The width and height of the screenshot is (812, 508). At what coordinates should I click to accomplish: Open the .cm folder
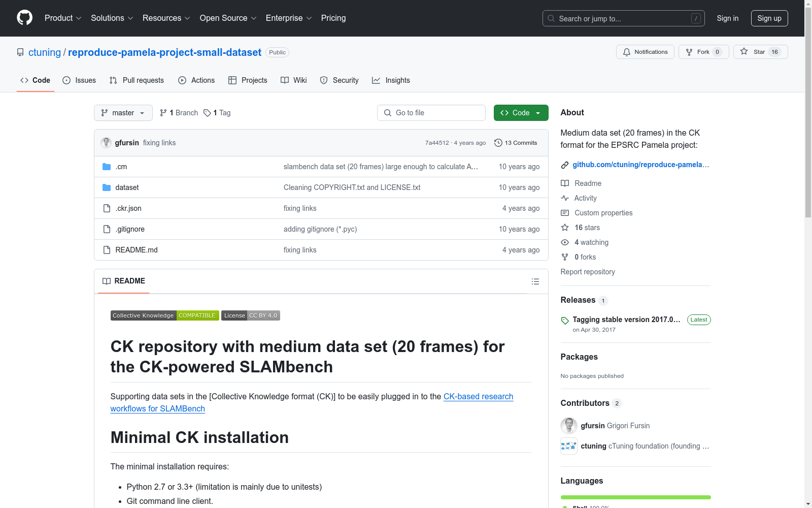coord(121,167)
